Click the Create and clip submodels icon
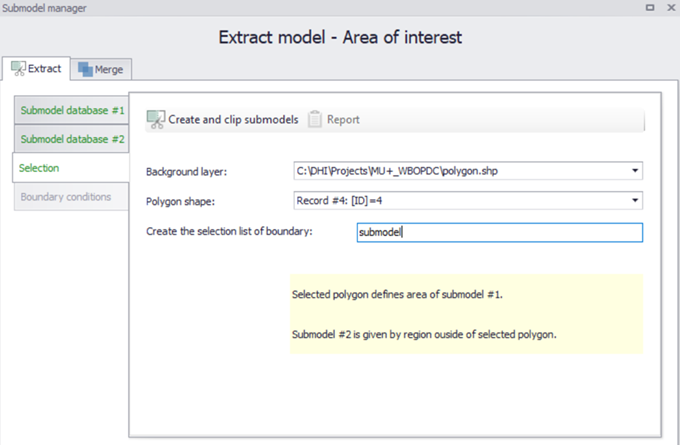 156,120
